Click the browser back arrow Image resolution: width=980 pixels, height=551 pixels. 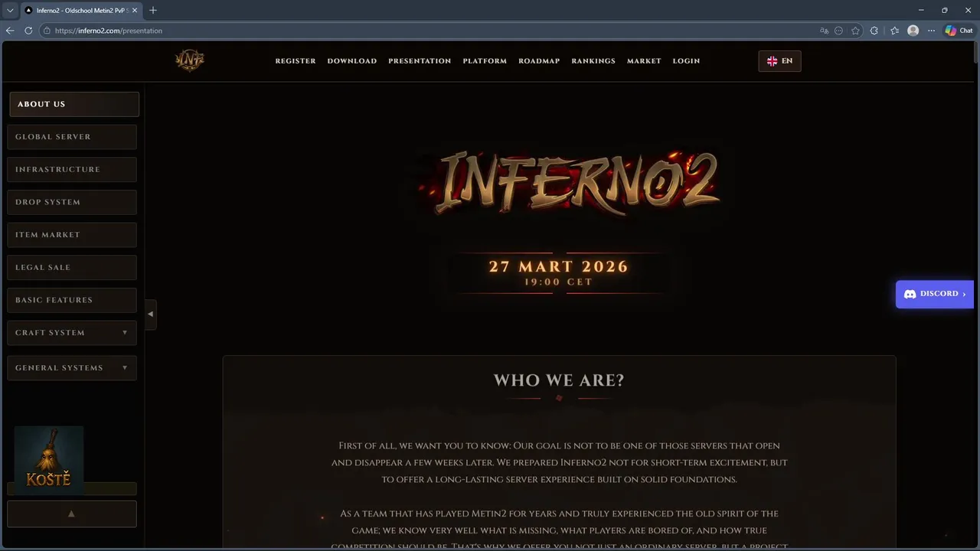(x=10, y=31)
